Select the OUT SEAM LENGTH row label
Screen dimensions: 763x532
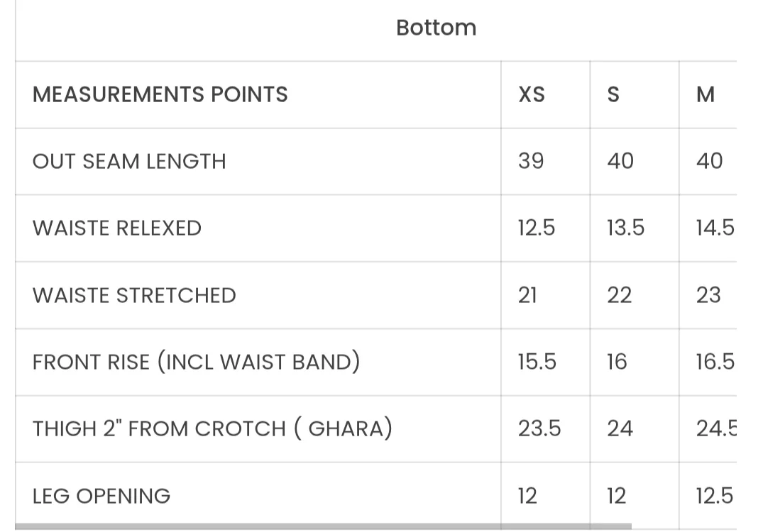tap(129, 161)
